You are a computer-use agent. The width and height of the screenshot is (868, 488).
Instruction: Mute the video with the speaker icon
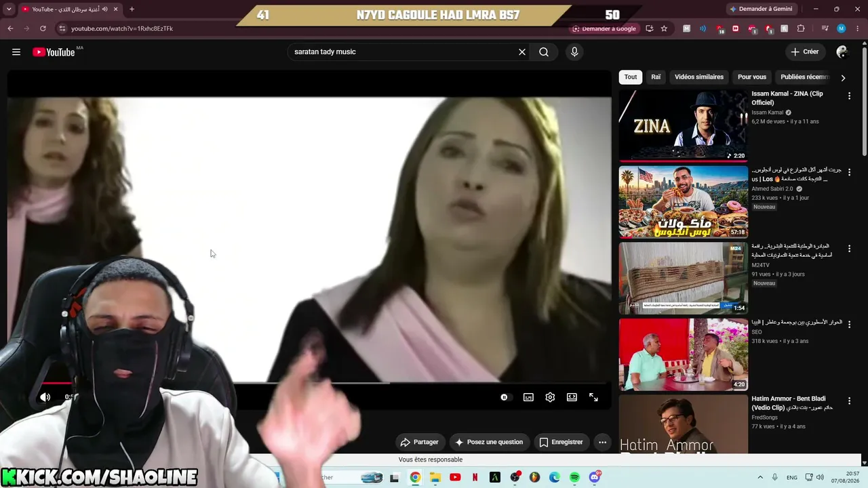45,397
